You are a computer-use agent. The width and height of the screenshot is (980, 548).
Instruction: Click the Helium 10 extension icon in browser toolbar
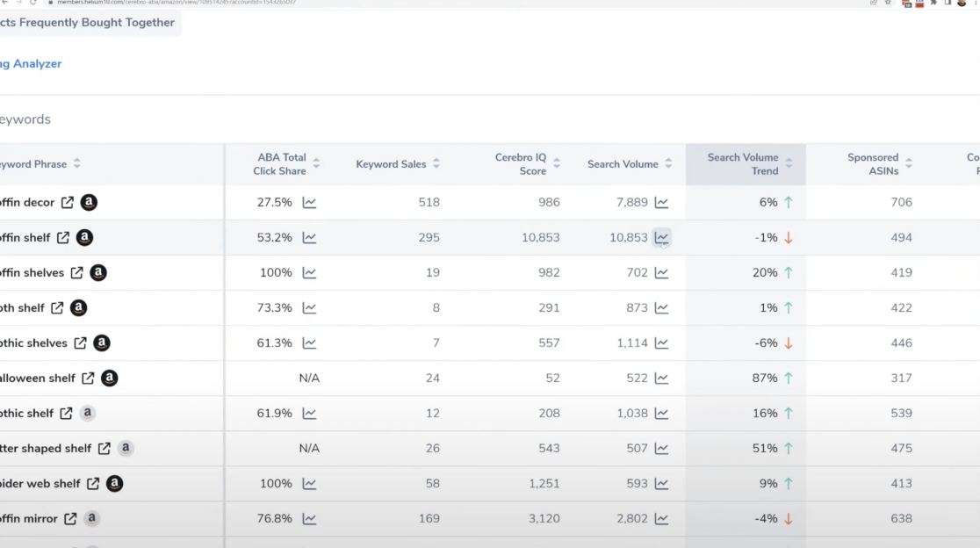(x=905, y=4)
